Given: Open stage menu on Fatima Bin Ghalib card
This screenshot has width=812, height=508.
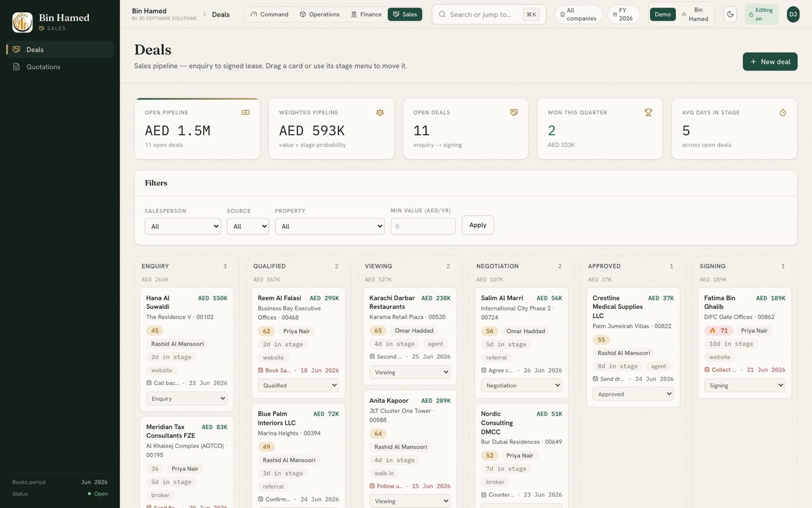Looking at the screenshot, I should point(745,385).
